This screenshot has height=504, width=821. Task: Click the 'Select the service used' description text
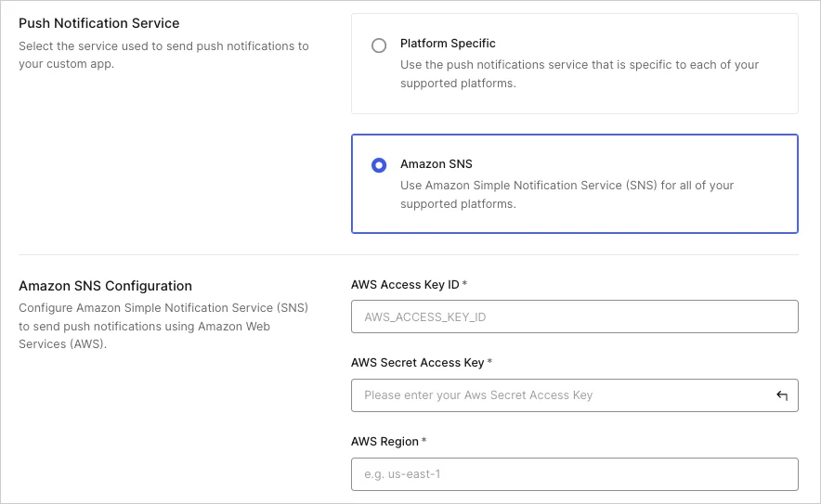(163, 55)
